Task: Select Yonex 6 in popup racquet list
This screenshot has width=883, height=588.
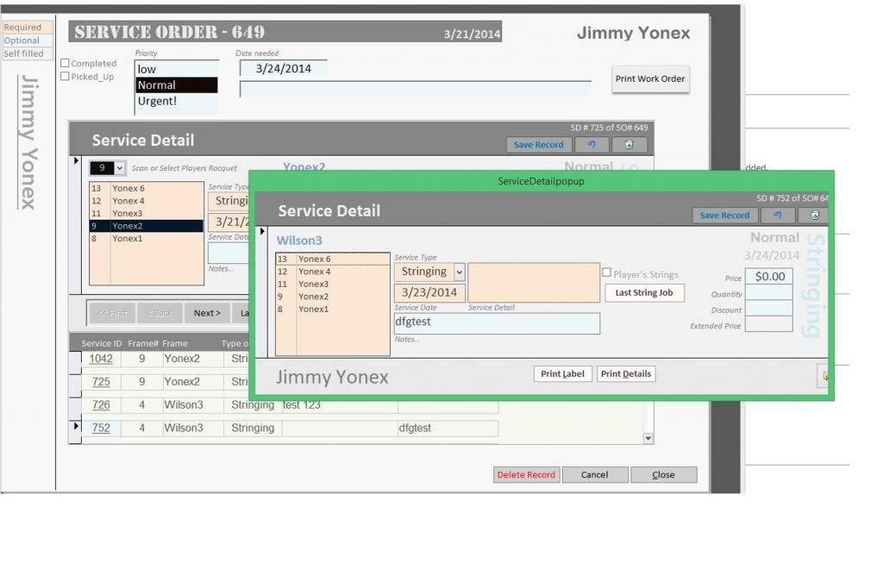Action: [332, 259]
